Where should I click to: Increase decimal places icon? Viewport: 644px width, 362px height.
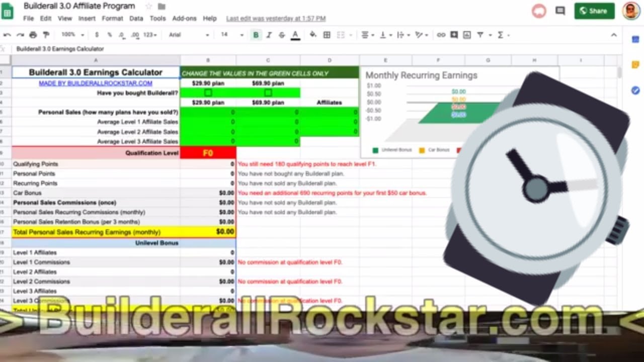point(135,35)
